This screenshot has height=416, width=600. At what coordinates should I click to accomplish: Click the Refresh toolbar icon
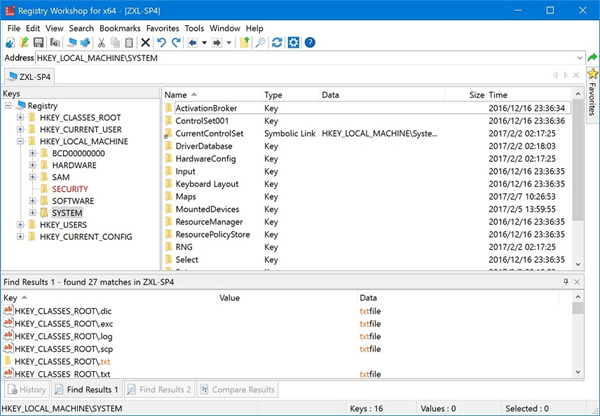(277, 43)
